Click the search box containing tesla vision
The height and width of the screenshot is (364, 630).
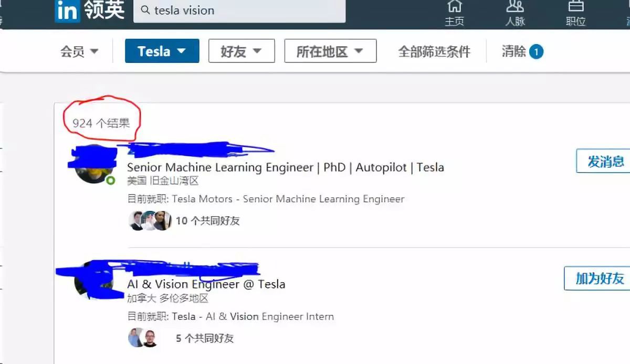pos(239,10)
